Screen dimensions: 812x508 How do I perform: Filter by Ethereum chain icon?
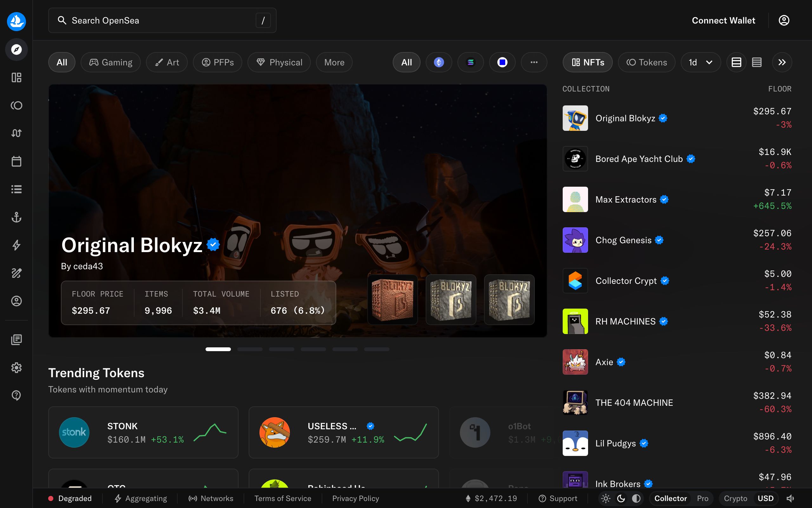(439, 62)
